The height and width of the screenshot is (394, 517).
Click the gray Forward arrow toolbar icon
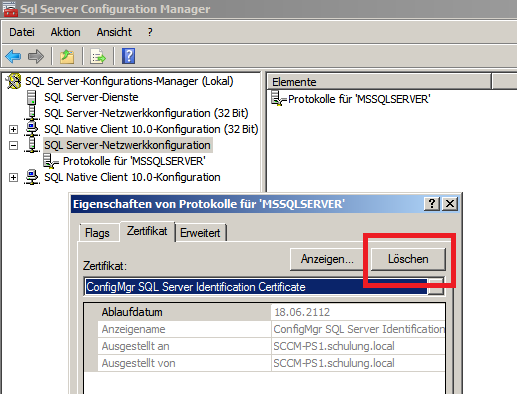pyautogui.click(x=36, y=56)
